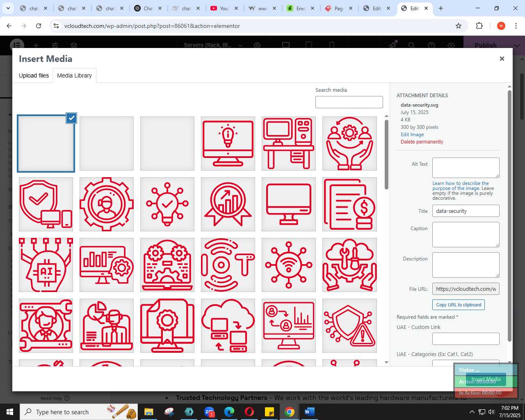Reload the browser page
525x420 pixels.
pyautogui.click(x=39, y=26)
